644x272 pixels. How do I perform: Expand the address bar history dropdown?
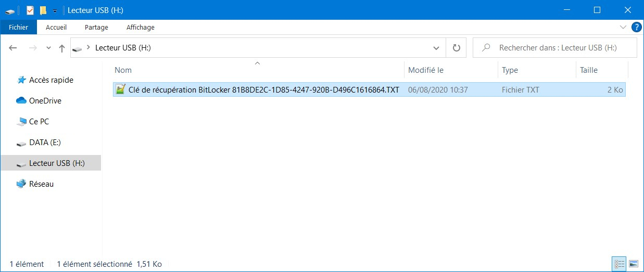pos(436,48)
